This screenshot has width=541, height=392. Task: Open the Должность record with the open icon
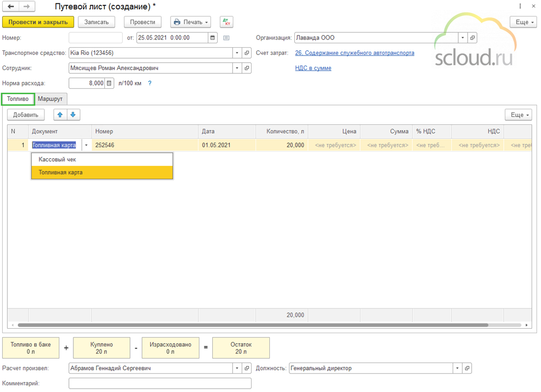pos(467,368)
